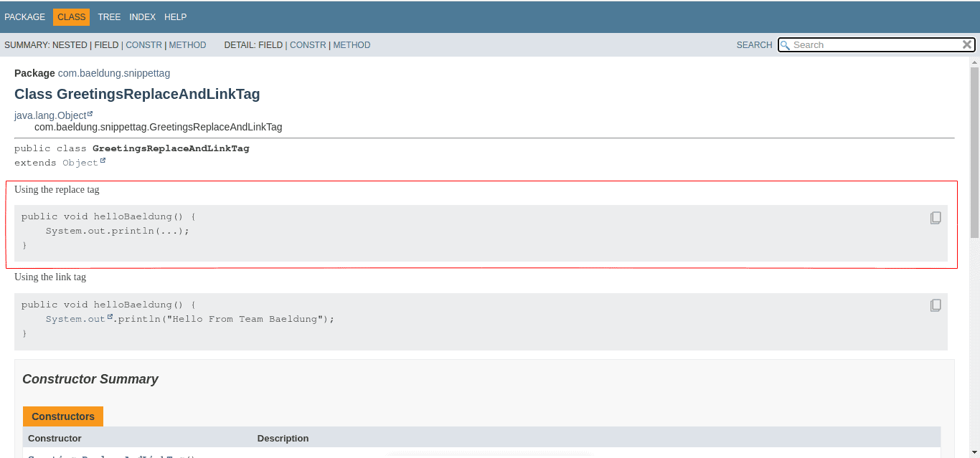Click the 'Using the replace tag' text
Viewport: 980px width, 458px height.
pos(57,190)
